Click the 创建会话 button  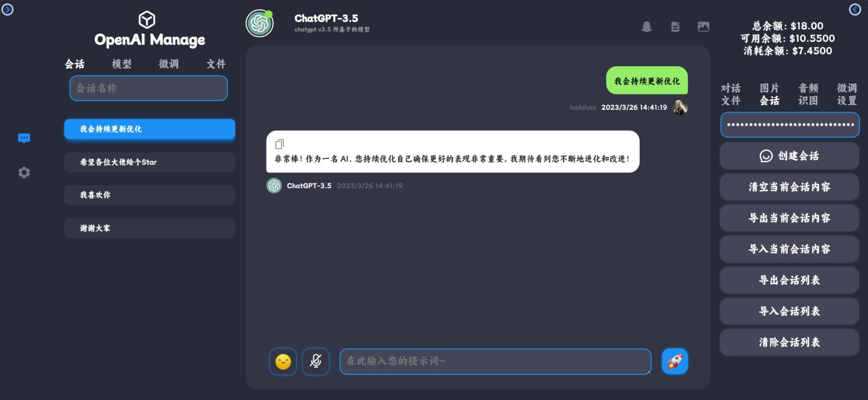click(x=789, y=156)
